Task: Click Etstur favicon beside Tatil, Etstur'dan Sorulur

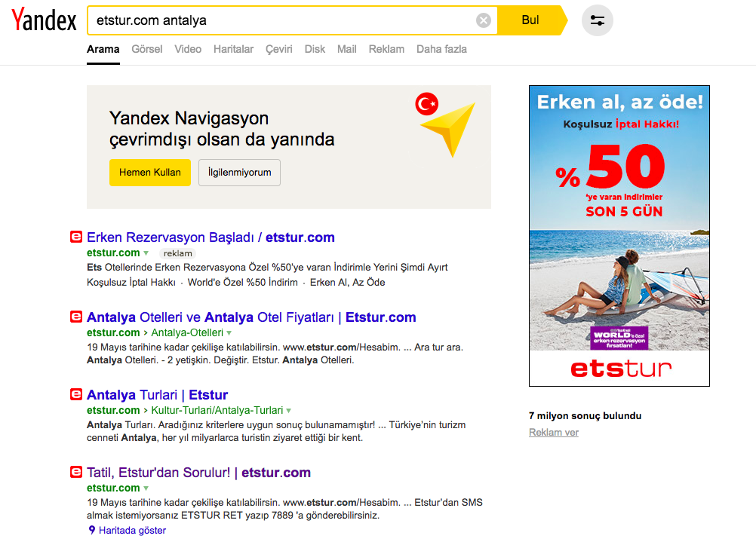Action: 76,472
